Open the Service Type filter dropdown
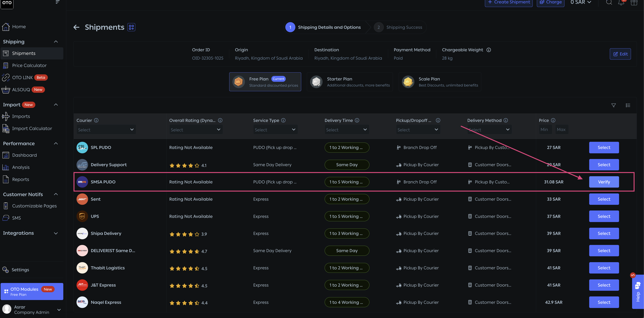This screenshot has height=318, width=644. click(x=275, y=129)
